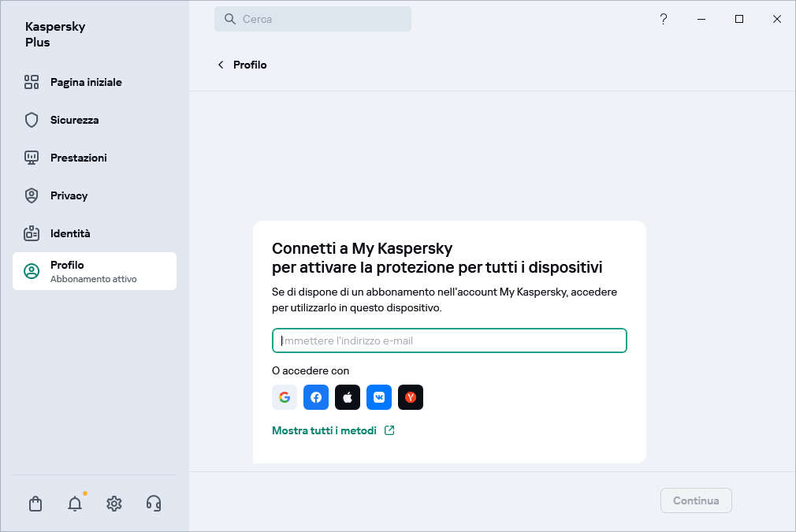Open the store shopping bag icon
This screenshot has width=796, height=532.
(35, 504)
